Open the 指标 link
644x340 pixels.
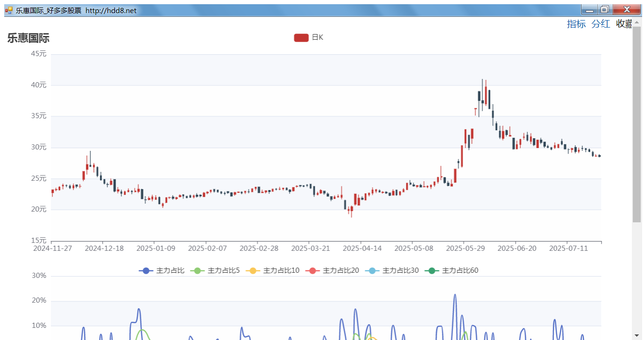tap(576, 24)
